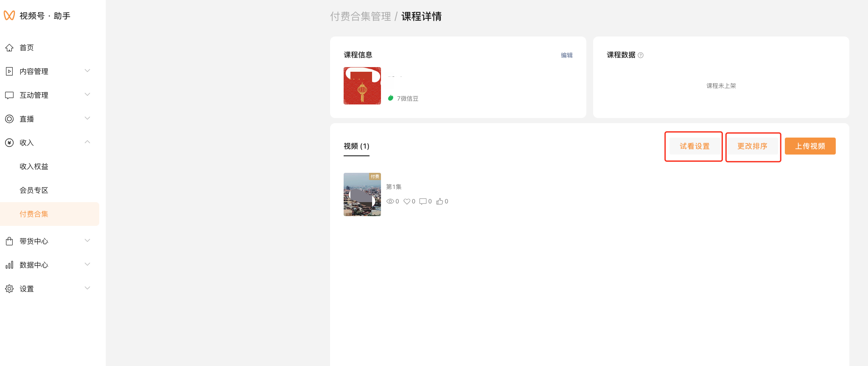Select 会员专区 sidebar item
The image size is (868, 366).
pyautogui.click(x=34, y=190)
